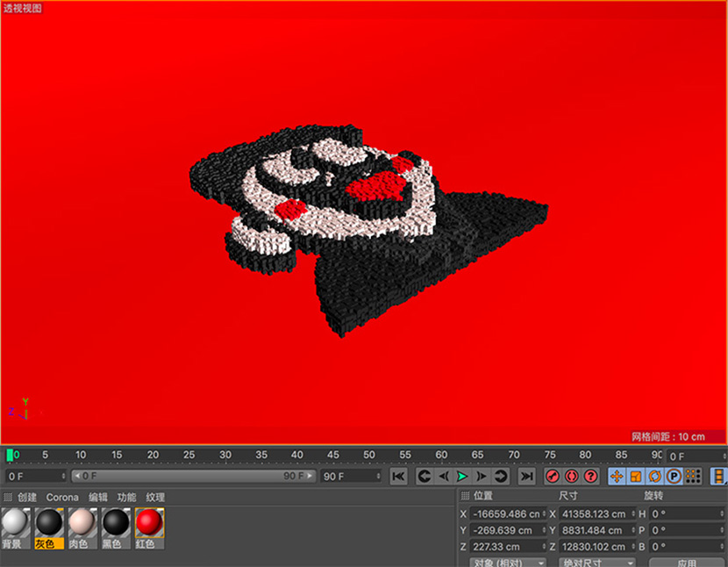Open the 纹理 menu
728x567 pixels.
(x=155, y=498)
